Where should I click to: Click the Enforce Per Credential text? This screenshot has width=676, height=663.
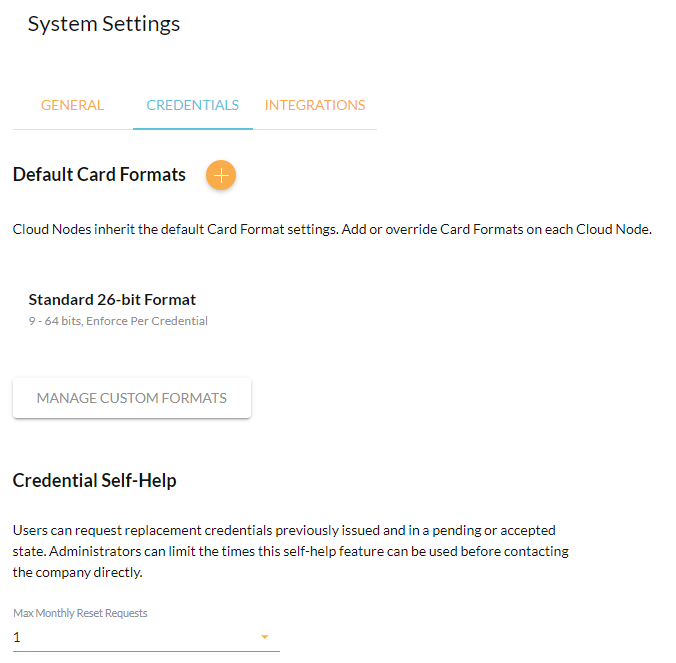coord(147,321)
